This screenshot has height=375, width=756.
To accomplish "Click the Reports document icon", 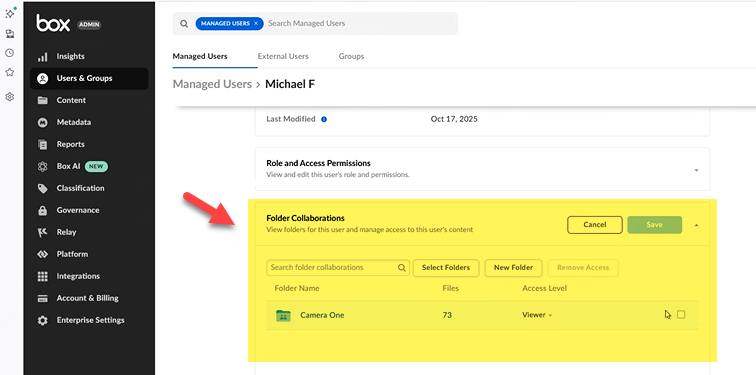I will (x=42, y=145).
